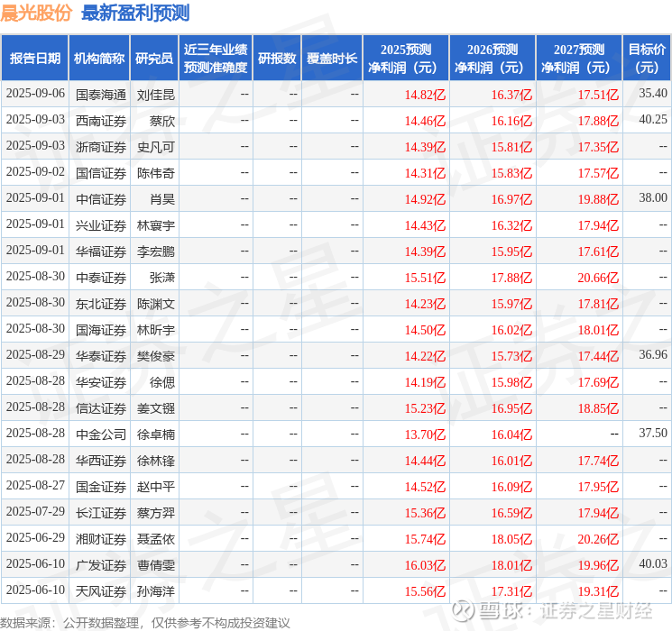Select the 兴业证券 institution cell

(101, 225)
